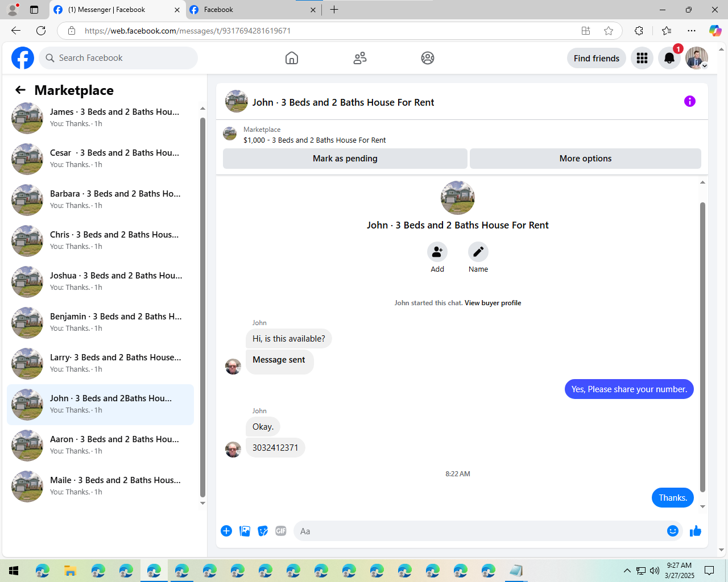Click the Marketplace listing price line

tap(315, 140)
